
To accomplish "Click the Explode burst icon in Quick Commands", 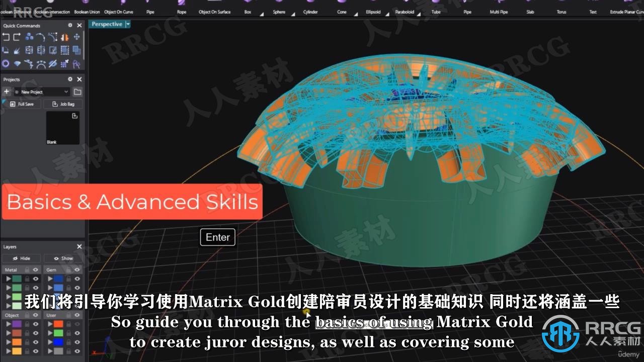I will point(18,50).
